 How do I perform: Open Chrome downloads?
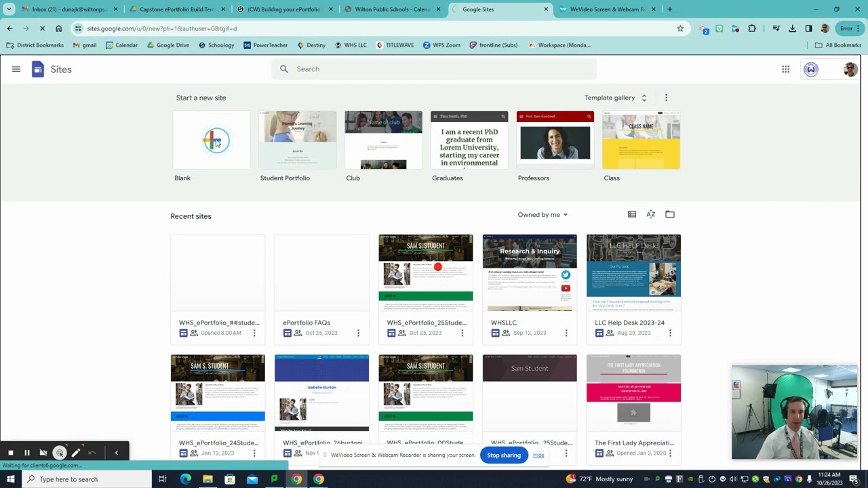click(792, 28)
